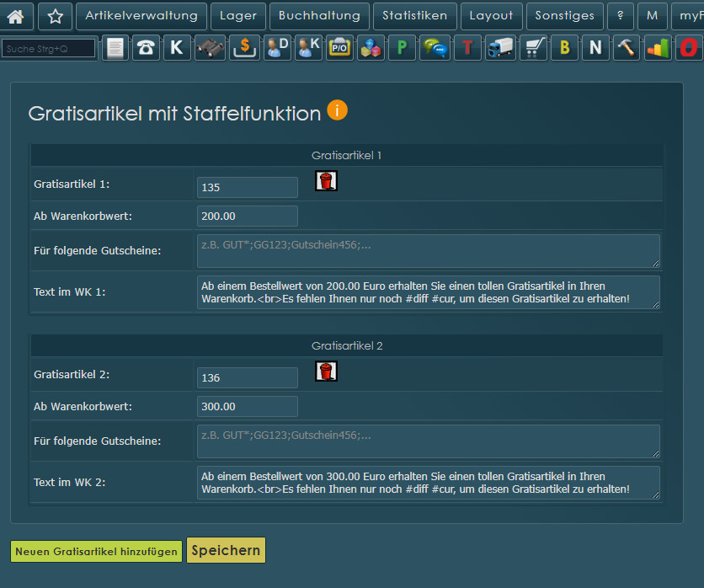Click the dollar inbox toolbar icon
This screenshot has width=704, height=588.
[x=245, y=48]
